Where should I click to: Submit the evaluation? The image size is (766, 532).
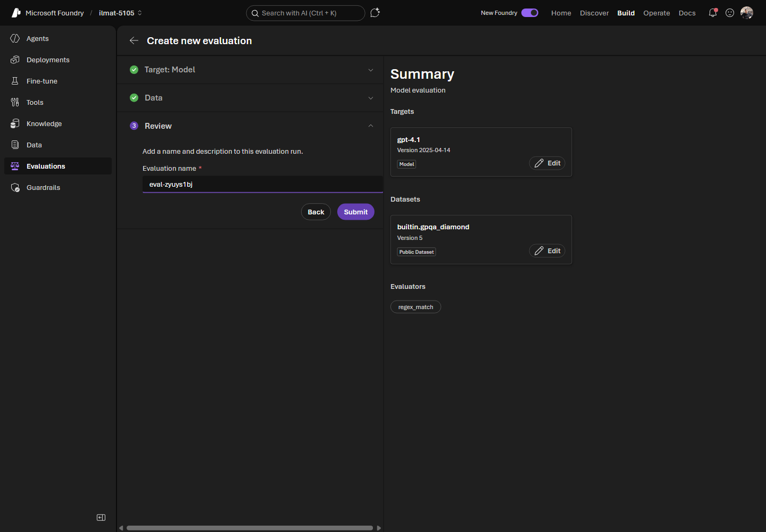click(356, 212)
